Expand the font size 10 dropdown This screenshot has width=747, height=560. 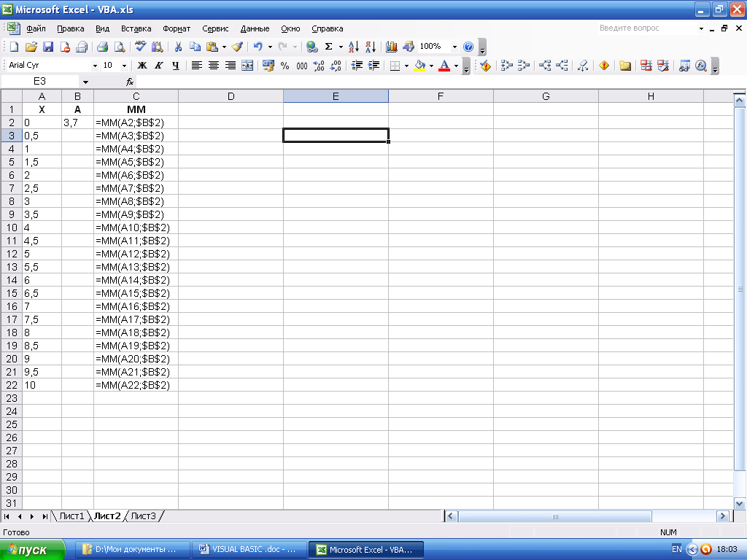pos(124,66)
